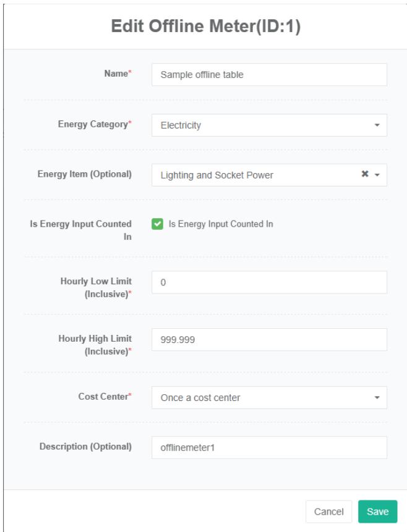407x532 pixels.
Task: Click the 'Edit Offline Meter(ID:1)' dialog title
Action: pyautogui.click(x=205, y=28)
